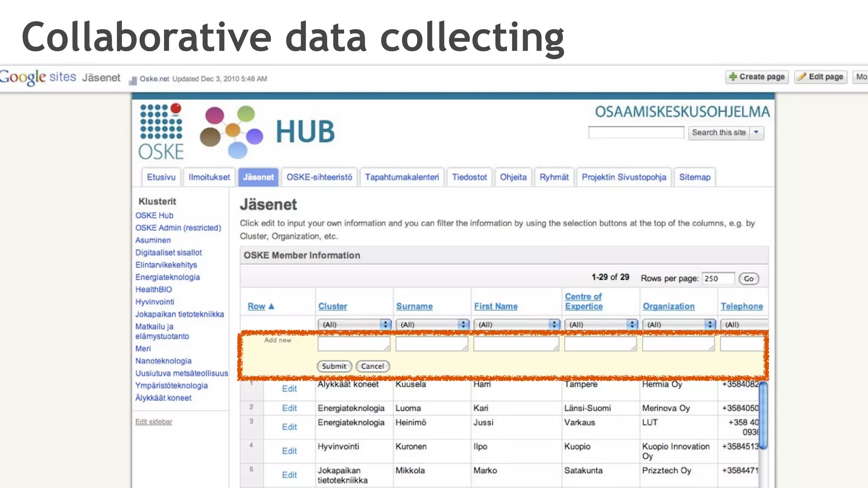Click the OSKE dotted logo

point(161,132)
